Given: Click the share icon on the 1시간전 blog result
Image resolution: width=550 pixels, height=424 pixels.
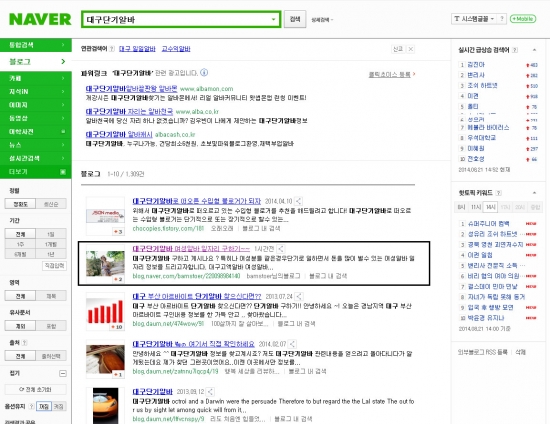Looking at the screenshot, I should point(281,249).
